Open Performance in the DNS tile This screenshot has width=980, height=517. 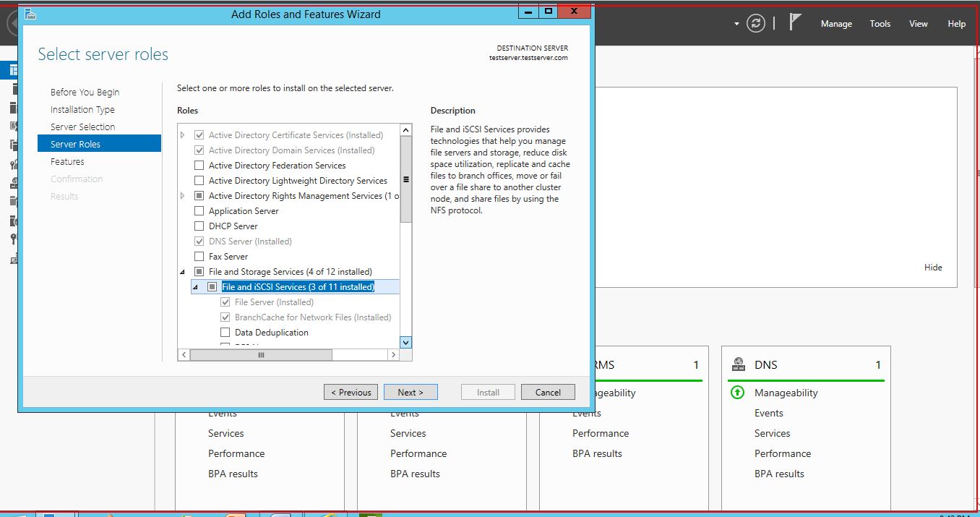coord(783,454)
